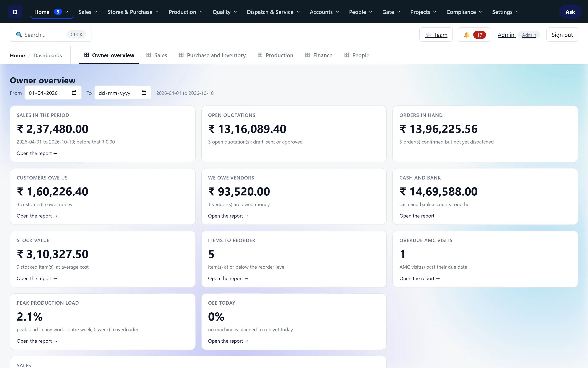Image resolution: width=588 pixels, height=368 pixels.
Task: Expand the Compliance menu
Action: click(x=464, y=12)
